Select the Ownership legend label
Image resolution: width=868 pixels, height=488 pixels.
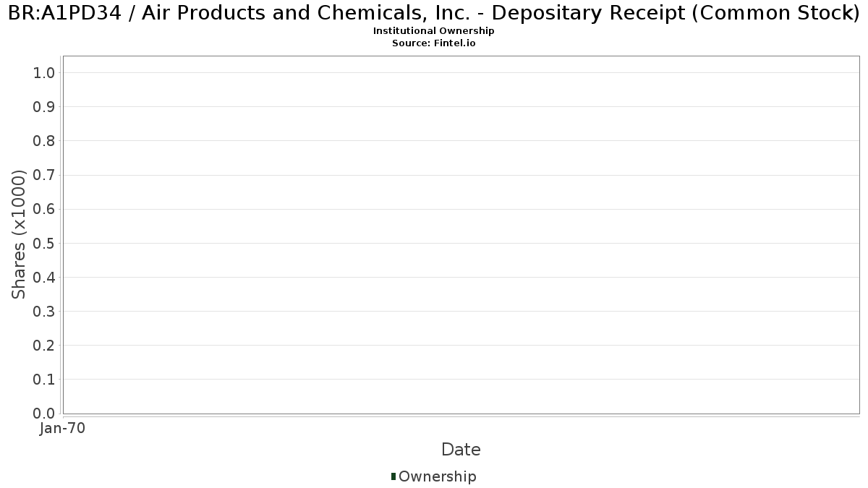[x=437, y=476]
